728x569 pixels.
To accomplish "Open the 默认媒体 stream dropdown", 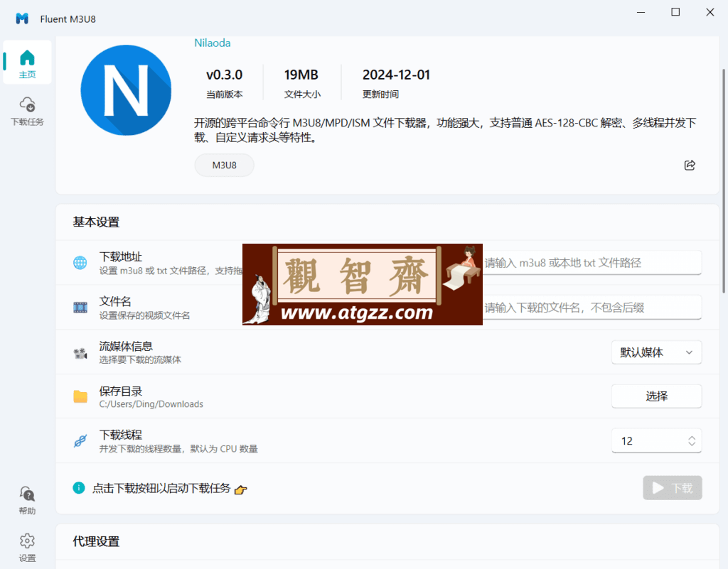I will [x=656, y=352].
